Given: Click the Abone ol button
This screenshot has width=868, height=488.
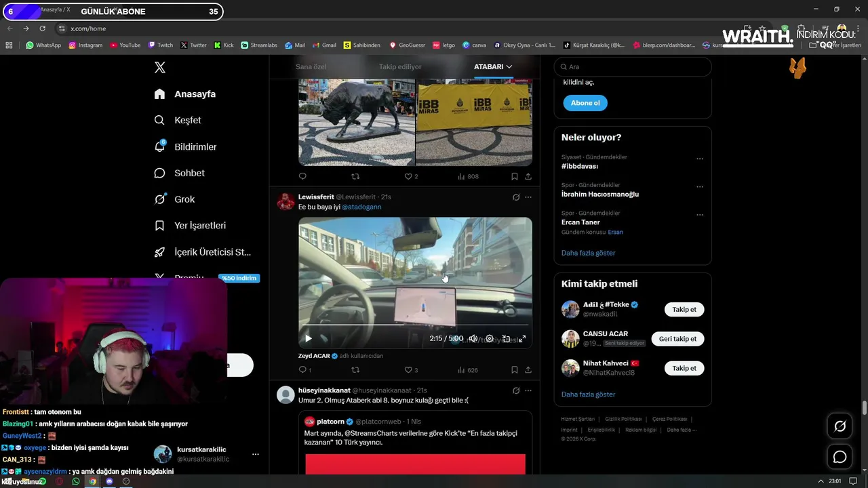Looking at the screenshot, I should click(585, 103).
